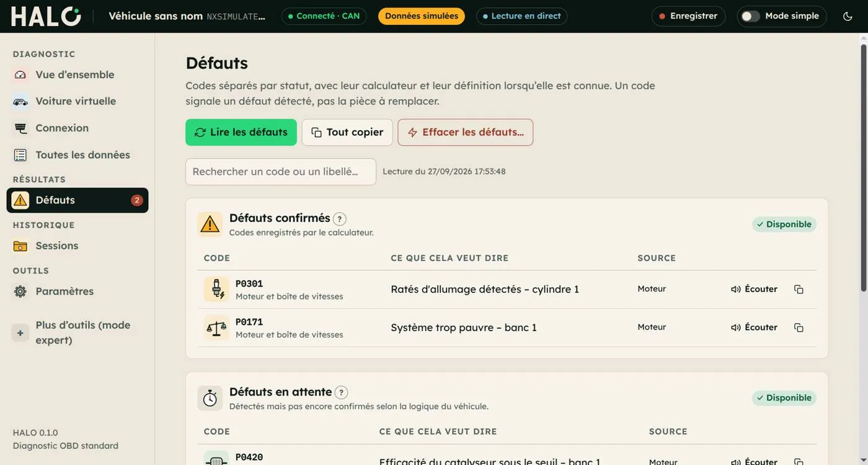Screen dimensions: 868x465
Task: Listen to the P0171 definition
Action: [x=754, y=327]
